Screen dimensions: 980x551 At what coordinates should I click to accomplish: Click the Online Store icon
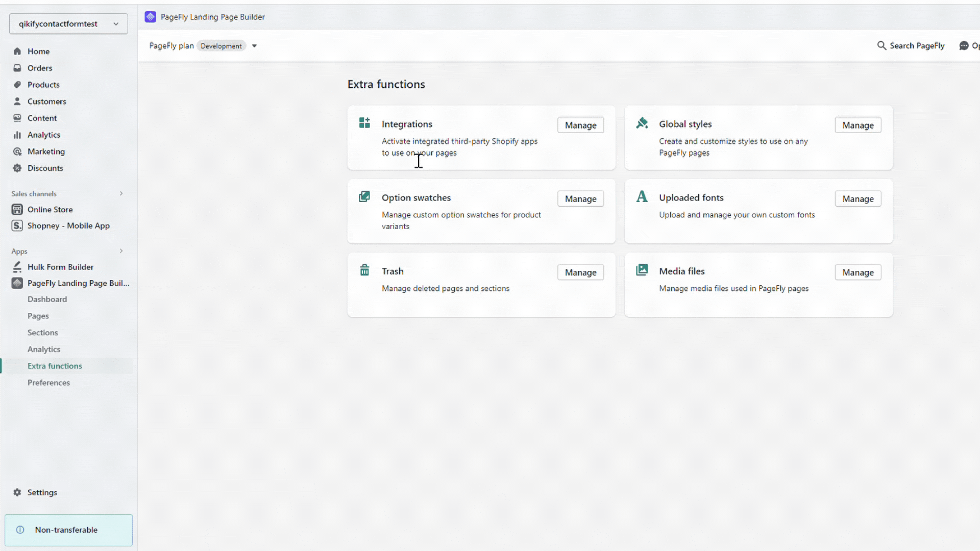17,210
